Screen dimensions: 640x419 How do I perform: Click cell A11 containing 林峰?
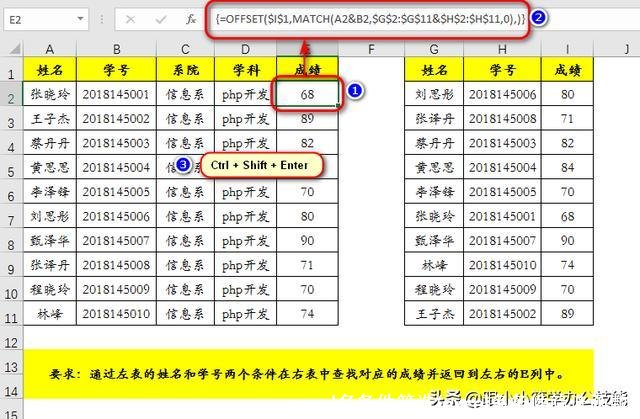point(50,313)
